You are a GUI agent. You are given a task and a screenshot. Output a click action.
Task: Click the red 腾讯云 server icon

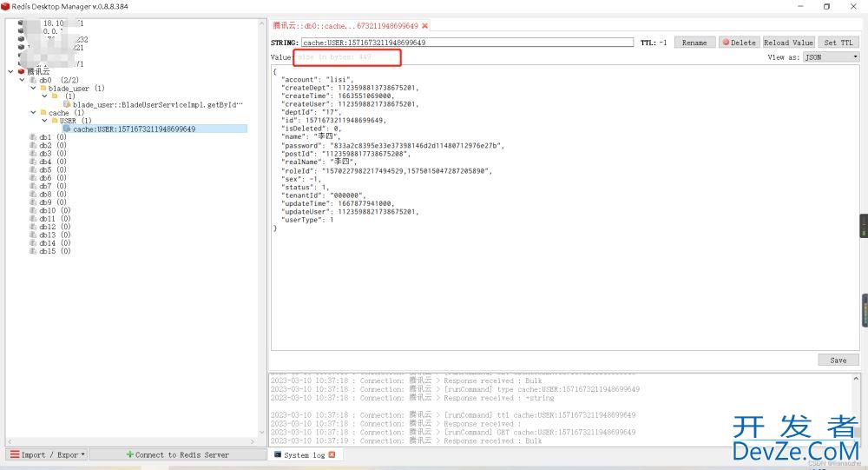(x=21, y=71)
